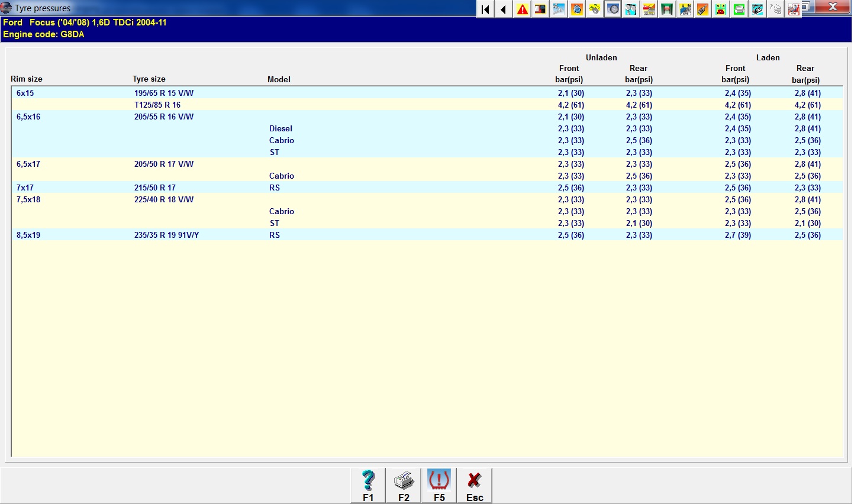Click the vehicle lift toolbar icon
The width and height of the screenshot is (864, 504).
(x=667, y=9)
